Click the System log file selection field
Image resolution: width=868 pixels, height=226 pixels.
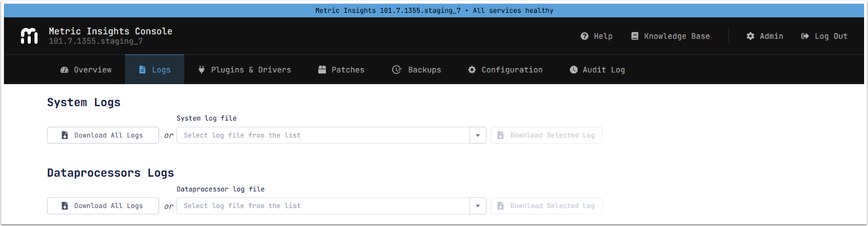pos(323,135)
